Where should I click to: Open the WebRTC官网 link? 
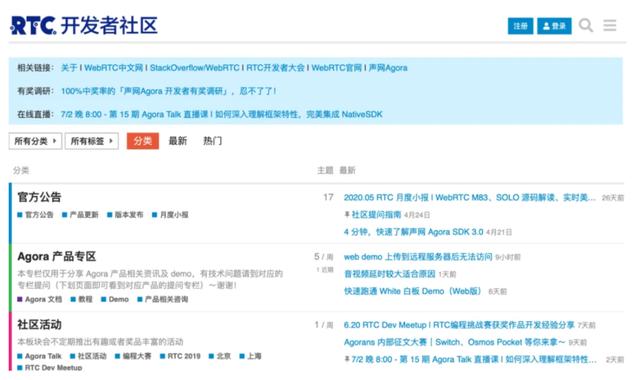click(336, 68)
